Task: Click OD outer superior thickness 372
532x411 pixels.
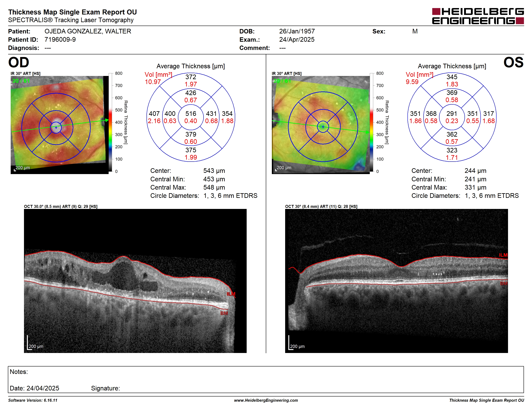Action: click(x=190, y=77)
